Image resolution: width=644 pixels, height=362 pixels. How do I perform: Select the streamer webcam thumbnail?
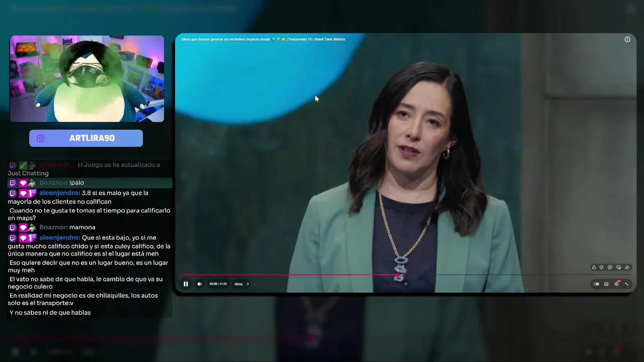(x=87, y=78)
